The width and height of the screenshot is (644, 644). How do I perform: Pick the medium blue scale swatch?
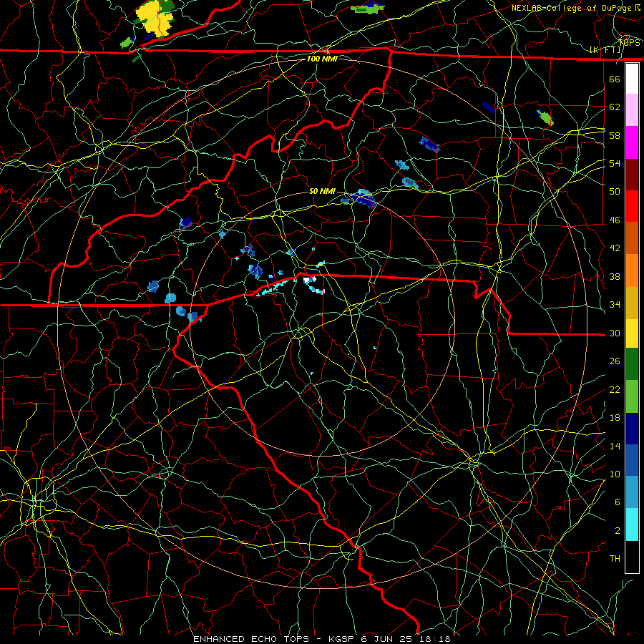(x=632, y=460)
